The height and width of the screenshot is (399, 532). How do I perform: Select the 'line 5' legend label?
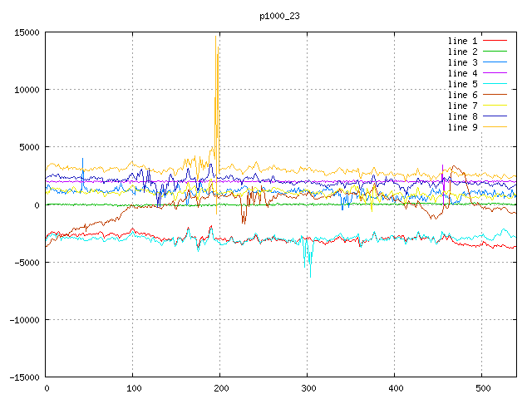(x=463, y=84)
